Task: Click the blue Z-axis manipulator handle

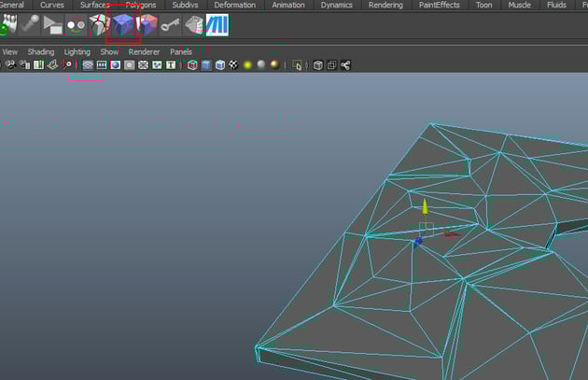Action: click(418, 241)
